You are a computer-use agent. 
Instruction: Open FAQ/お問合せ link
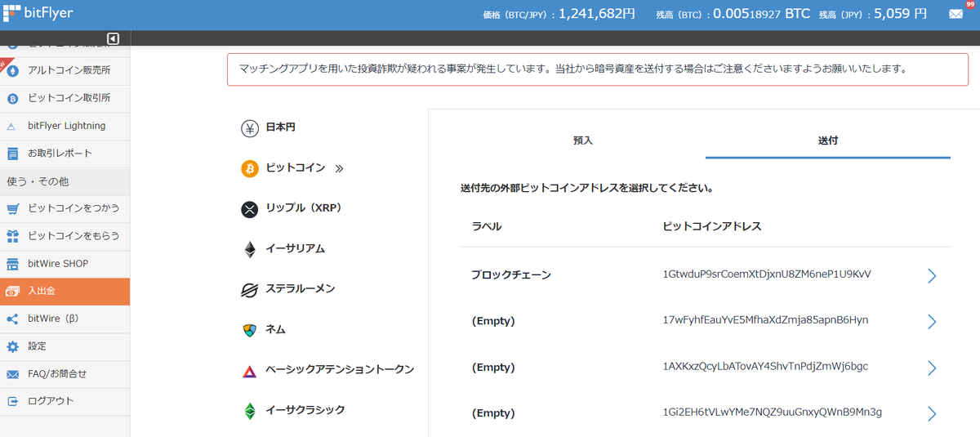click(57, 374)
